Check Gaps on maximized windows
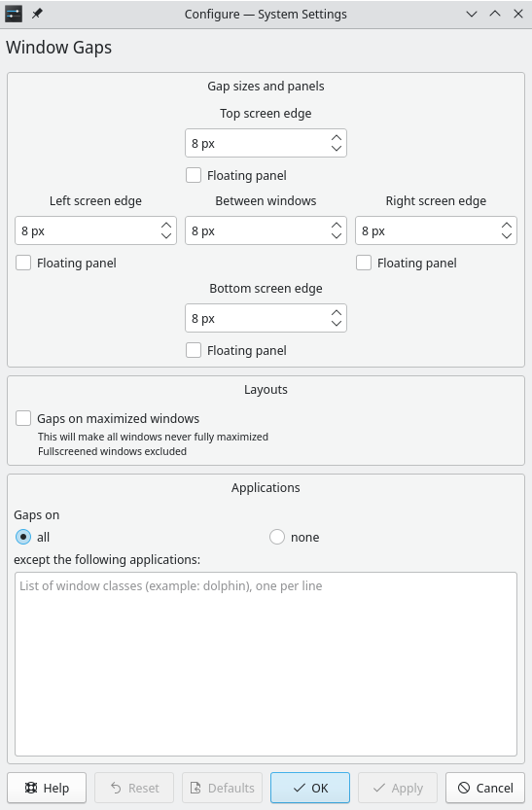 click(23, 418)
